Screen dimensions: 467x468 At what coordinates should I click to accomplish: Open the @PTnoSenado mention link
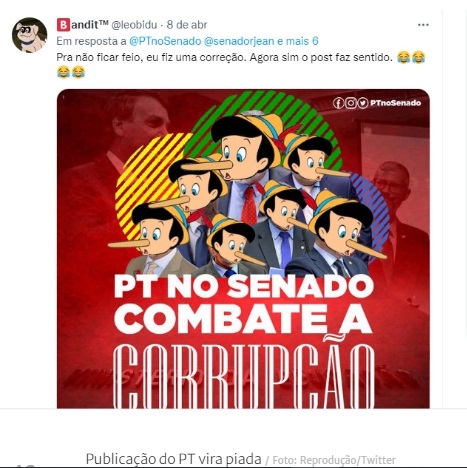click(x=165, y=41)
